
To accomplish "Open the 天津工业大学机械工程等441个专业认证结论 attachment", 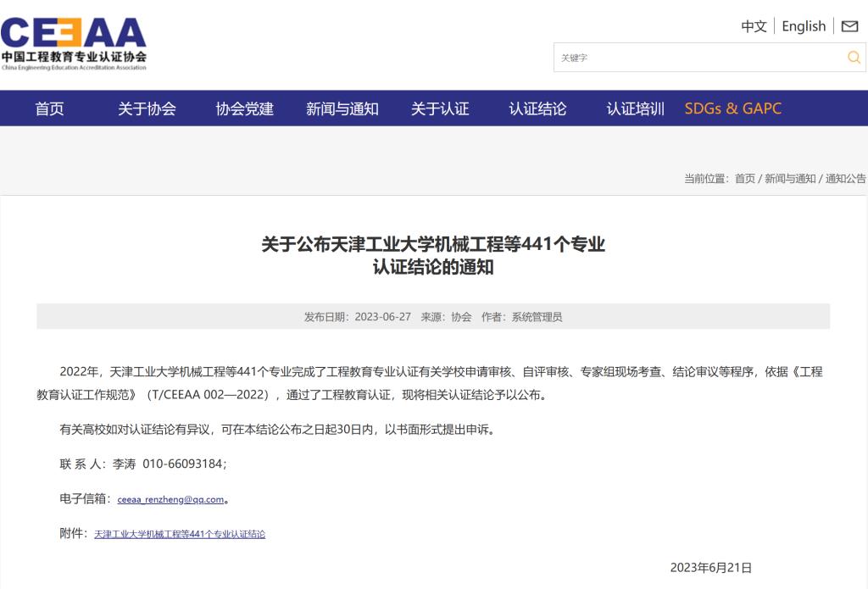I will point(179,534).
